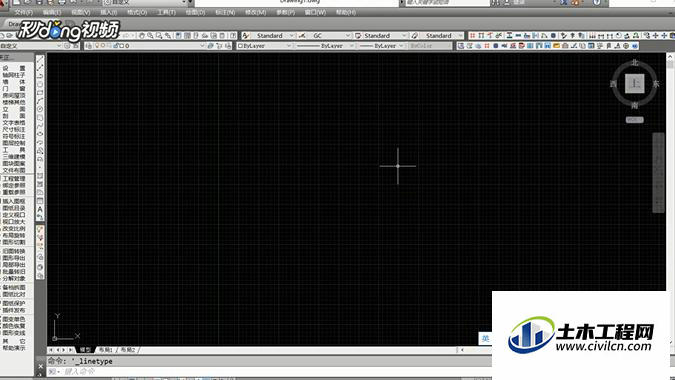Open the 格式(O) menu
The height and width of the screenshot is (380, 675).
137,12
